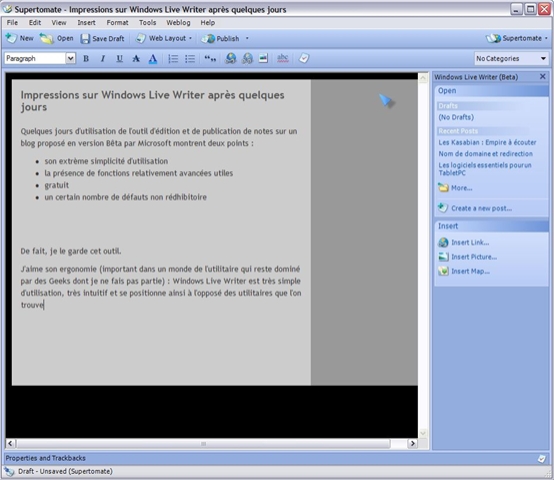Viewport: 554px width, 480px height.
Task: Click the Insert Link... sidebar link
Action: click(470, 242)
